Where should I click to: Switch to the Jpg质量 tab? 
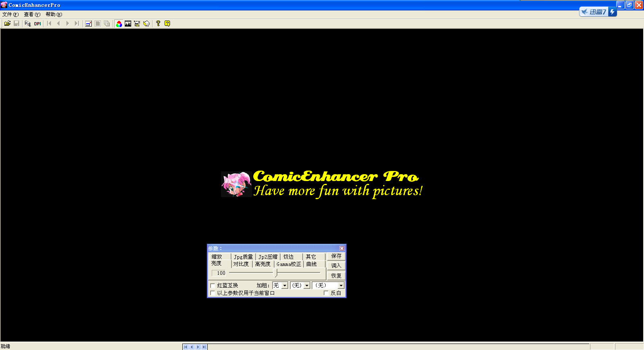(x=244, y=257)
